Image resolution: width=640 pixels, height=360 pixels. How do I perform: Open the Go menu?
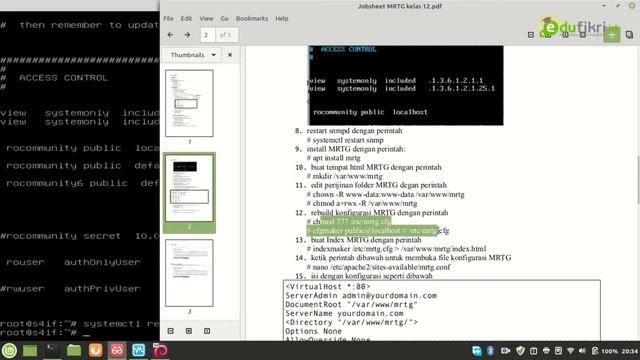click(x=224, y=18)
